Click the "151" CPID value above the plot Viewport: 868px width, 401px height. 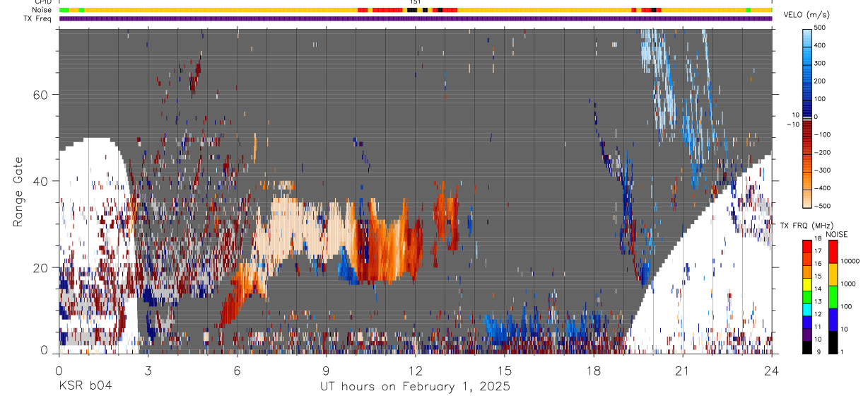coord(416,2)
